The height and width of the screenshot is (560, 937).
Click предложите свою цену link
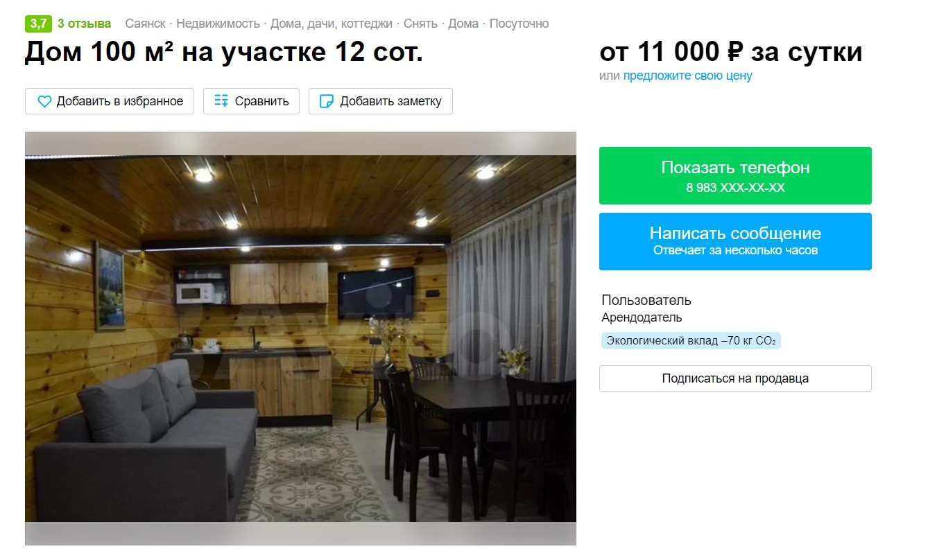pyautogui.click(x=687, y=76)
